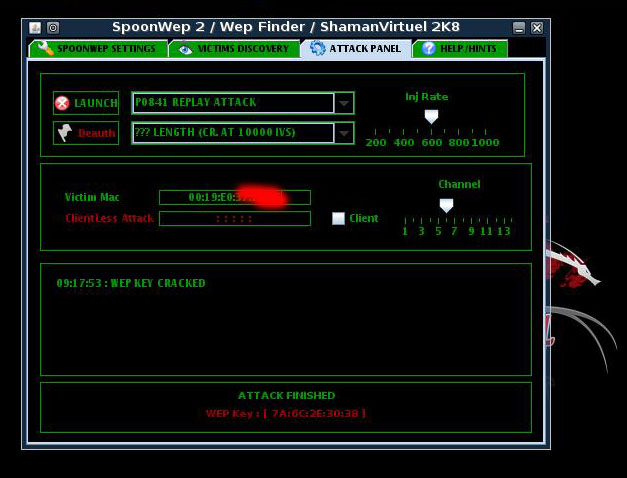Viewport: 627px width, 478px height.
Task: Click the gear icon on Attack Panel tab
Action: pos(317,48)
